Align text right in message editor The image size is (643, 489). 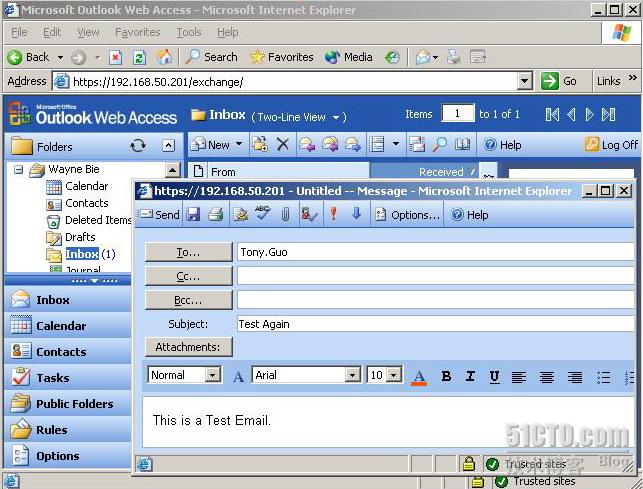pyautogui.click(x=575, y=377)
